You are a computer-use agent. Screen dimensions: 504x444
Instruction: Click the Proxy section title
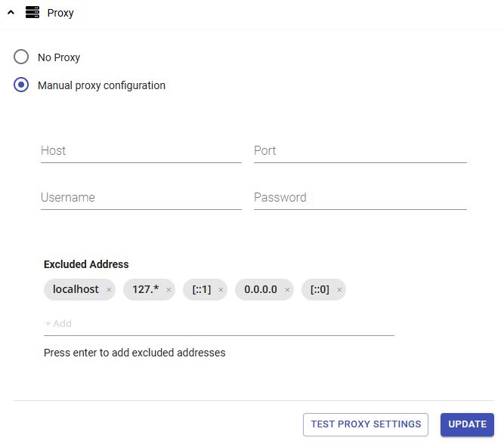(60, 13)
